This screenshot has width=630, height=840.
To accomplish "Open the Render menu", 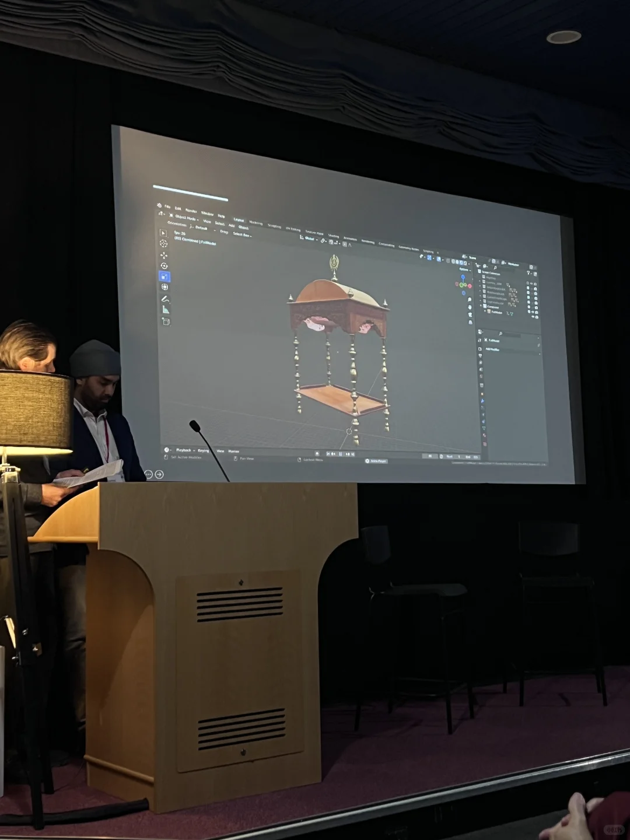I will pos(191,211).
